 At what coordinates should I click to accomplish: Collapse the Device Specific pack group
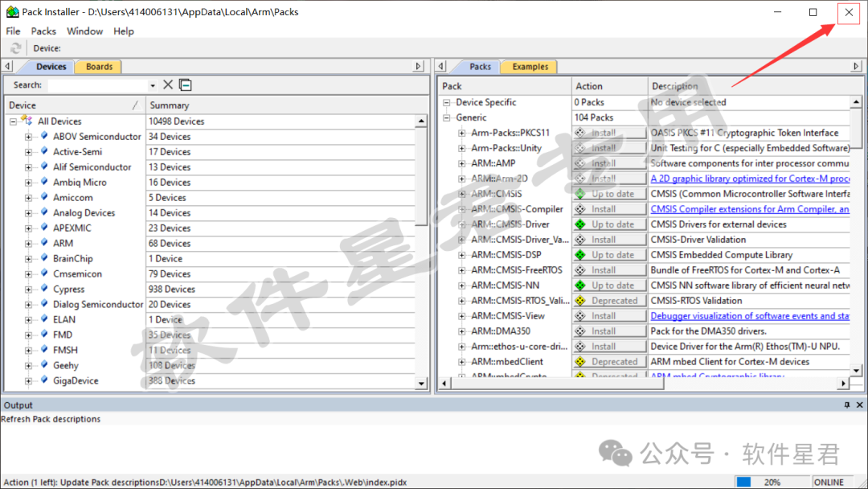pyautogui.click(x=446, y=102)
